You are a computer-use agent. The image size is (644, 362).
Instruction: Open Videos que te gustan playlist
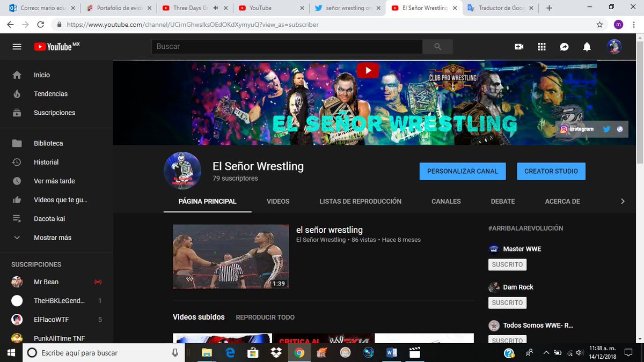coord(56,200)
